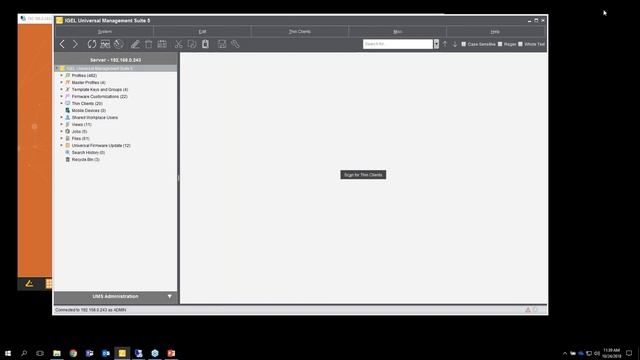Screen dimensions: 640x360
Task: Click the Cut scissors toolbar icon
Action: (178, 44)
